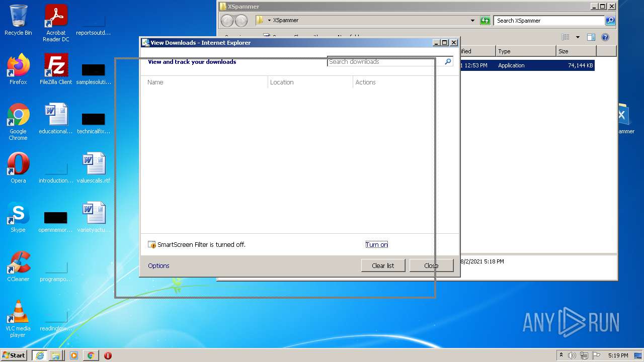Launch VLC media player shortcut

(x=18, y=319)
